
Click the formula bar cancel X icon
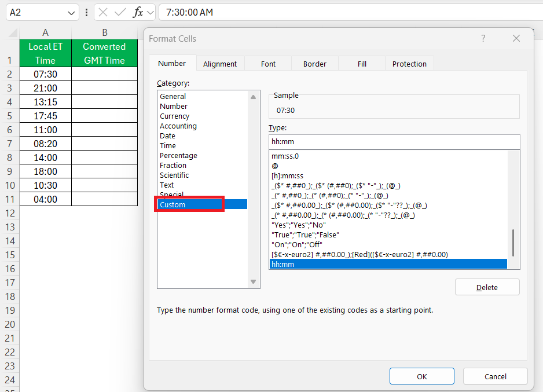pyautogui.click(x=103, y=13)
